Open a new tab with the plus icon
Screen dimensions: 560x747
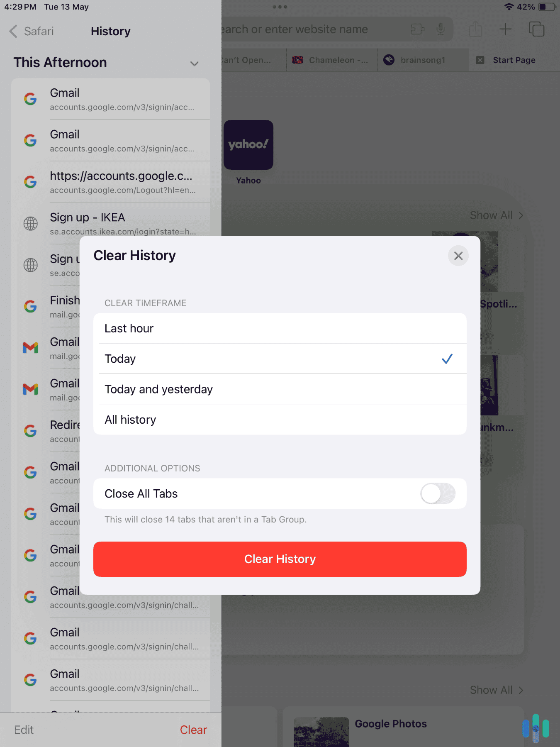pyautogui.click(x=506, y=29)
